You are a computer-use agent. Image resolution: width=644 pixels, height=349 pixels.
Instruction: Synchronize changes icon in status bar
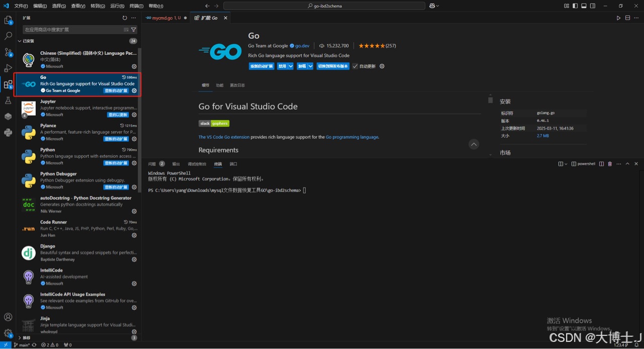(x=35, y=345)
